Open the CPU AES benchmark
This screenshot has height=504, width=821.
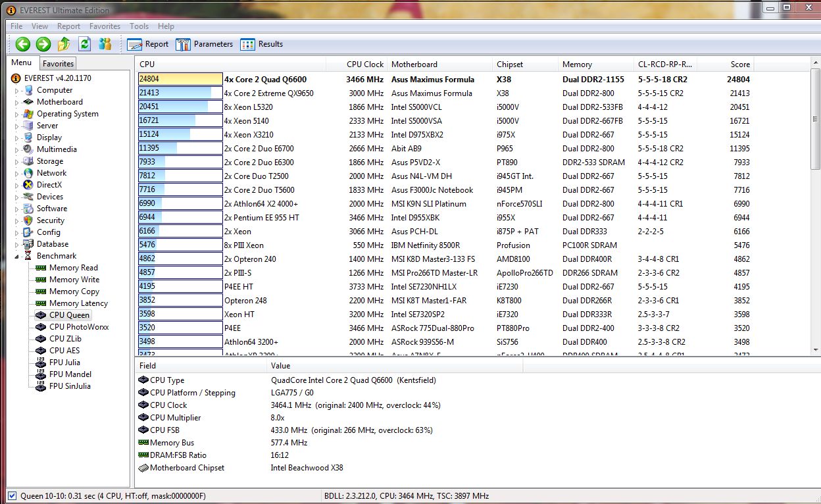64,351
